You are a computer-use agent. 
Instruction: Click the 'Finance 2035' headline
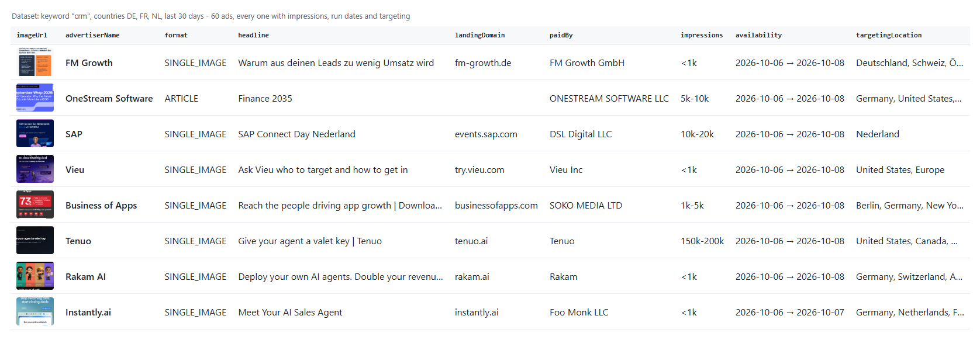point(265,98)
